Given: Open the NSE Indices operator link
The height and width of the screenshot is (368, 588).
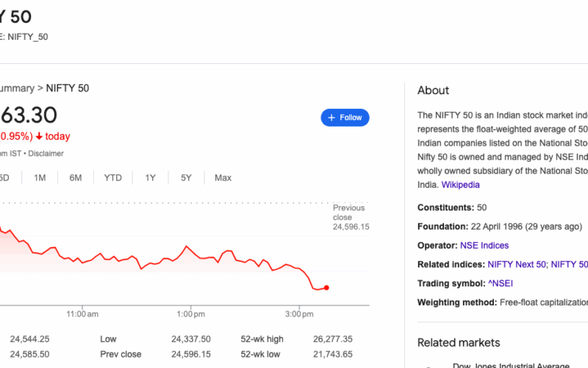Looking at the screenshot, I should (484, 245).
